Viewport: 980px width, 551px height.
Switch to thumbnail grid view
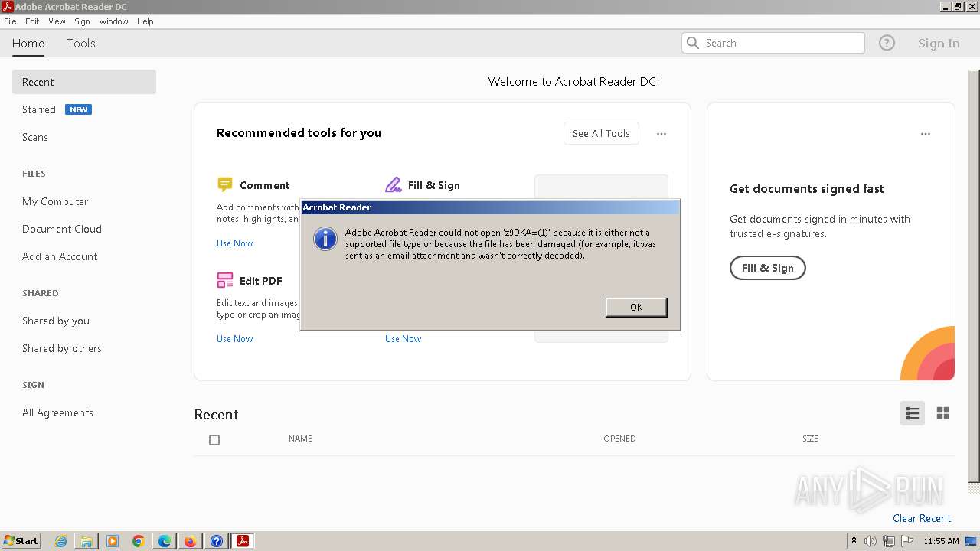click(943, 413)
